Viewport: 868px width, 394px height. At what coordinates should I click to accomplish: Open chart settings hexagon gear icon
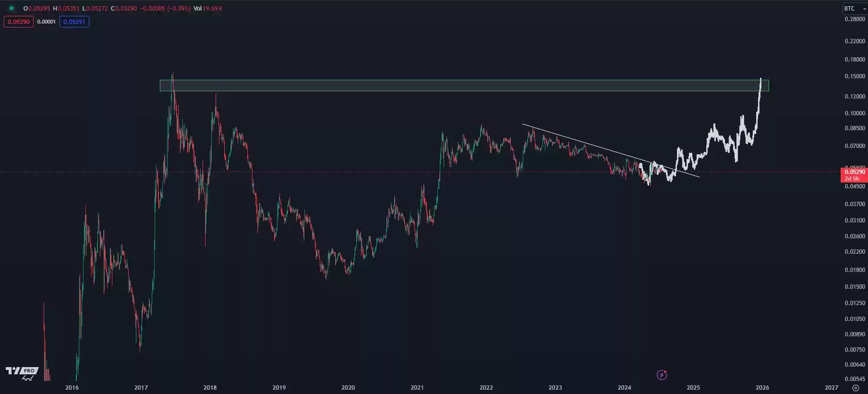855,388
